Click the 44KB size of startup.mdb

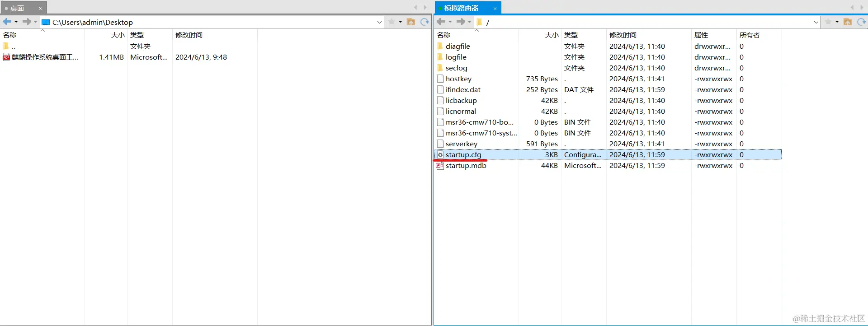coord(549,165)
